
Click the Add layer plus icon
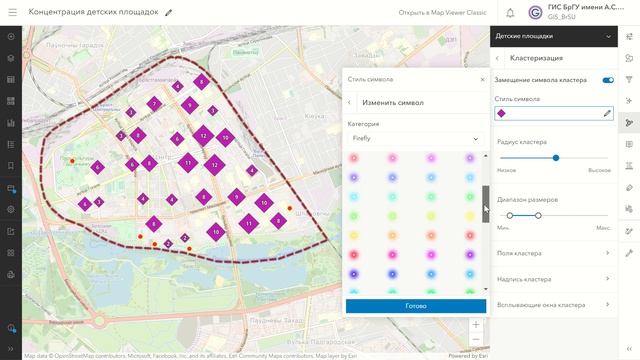pyautogui.click(x=11, y=36)
